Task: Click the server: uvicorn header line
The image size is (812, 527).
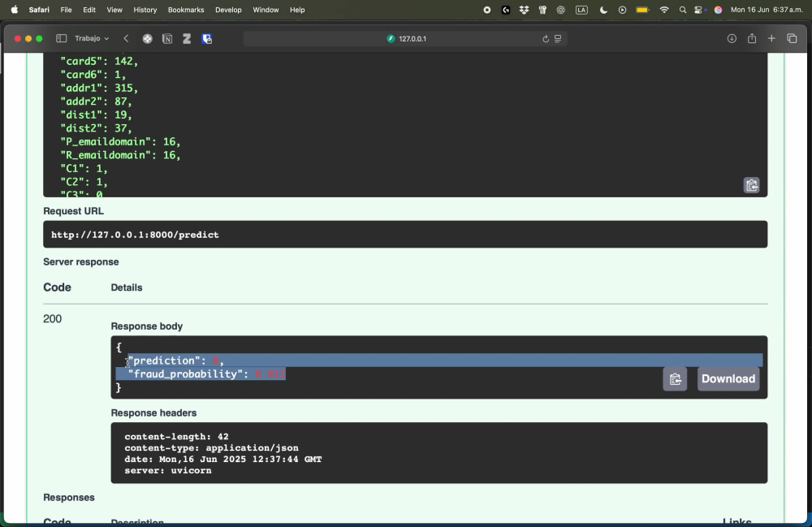Action: [168, 471]
